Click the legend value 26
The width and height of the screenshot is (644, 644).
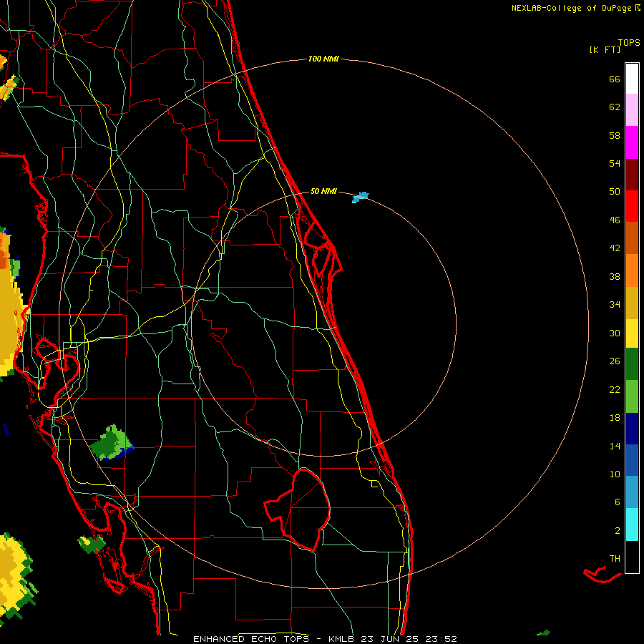tap(615, 361)
